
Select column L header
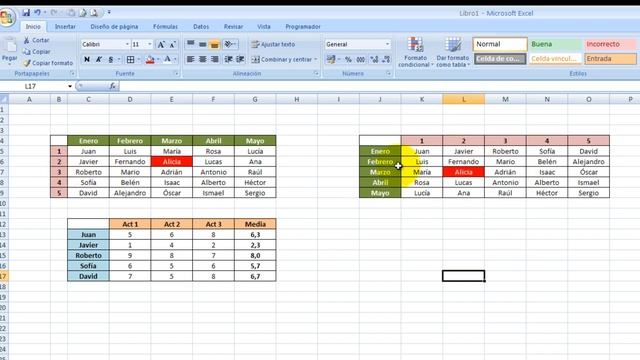(x=464, y=99)
